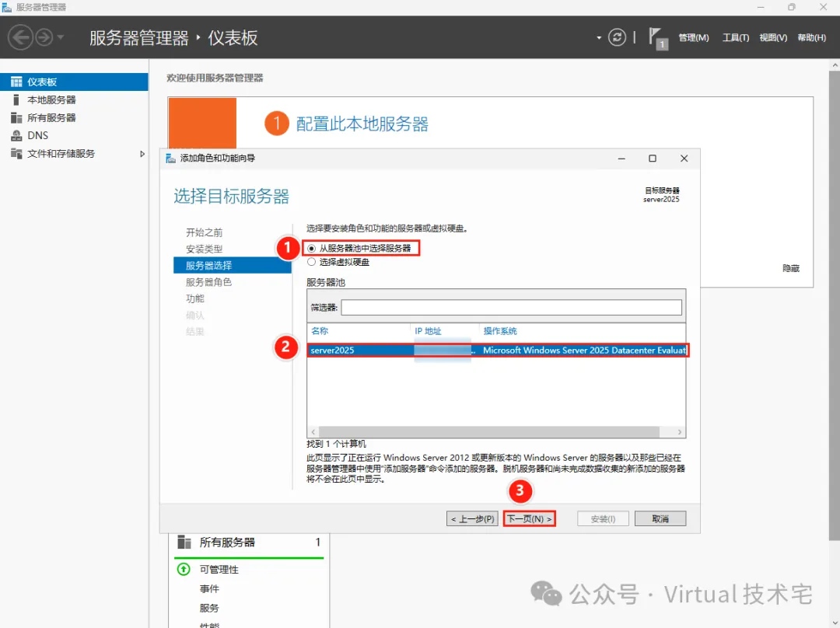Open the 视图(V) menu
The height and width of the screenshot is (628, 840).
pos(773,37)
